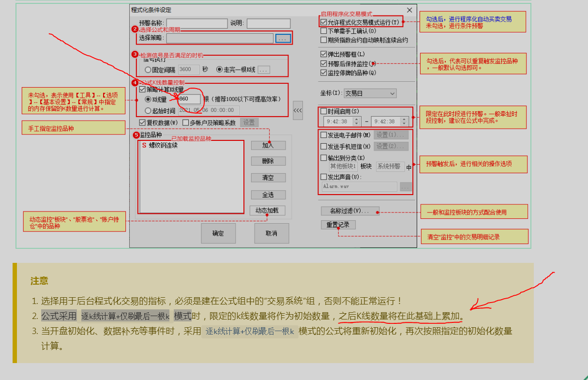Open strategy browser via 选择策略 ellipsis button

tap(283, 38)
